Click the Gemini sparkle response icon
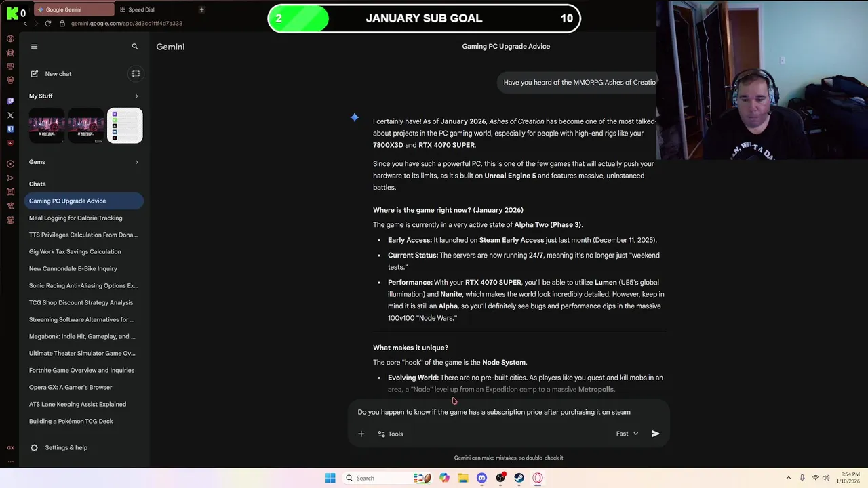This screenshot has width=868, height=488. pos(355,117)
